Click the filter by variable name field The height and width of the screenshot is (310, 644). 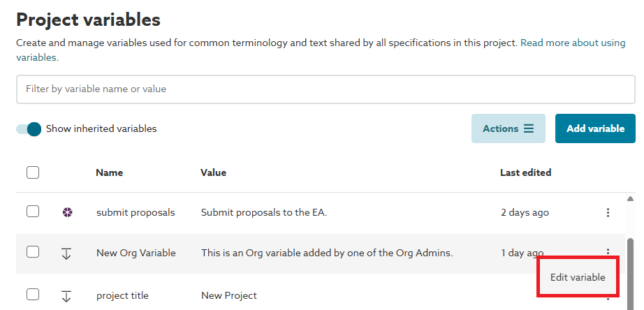click(325, 89)
